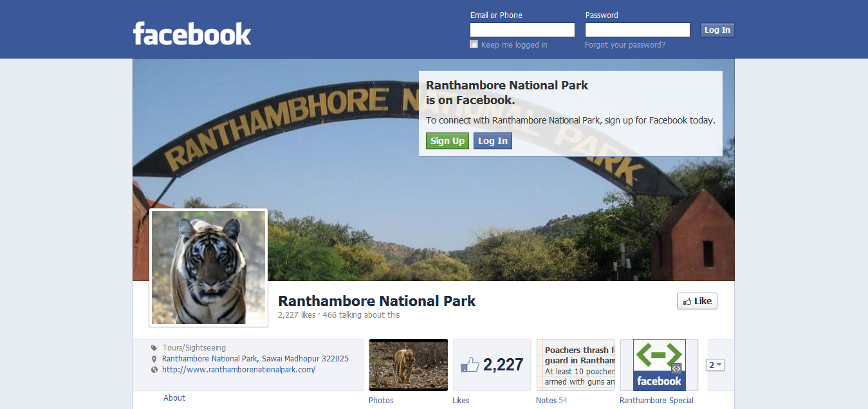Open ranthamborenationalpark.com website link
The image size is (868, 409).
click(x=239, y=370)
